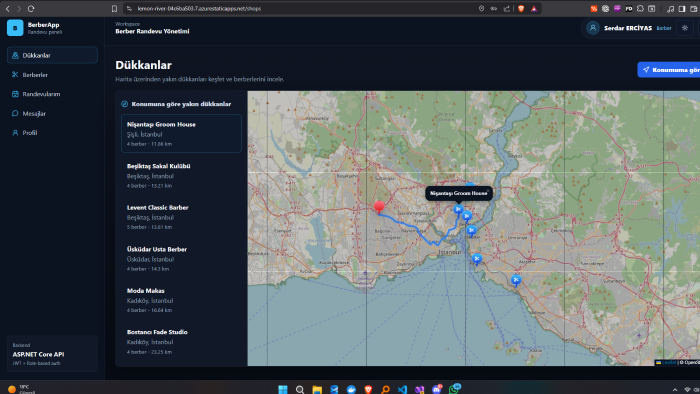Viewport: 700px width, 394px height.
Task: Click the browser back arrow
Action: pos(8,8)
